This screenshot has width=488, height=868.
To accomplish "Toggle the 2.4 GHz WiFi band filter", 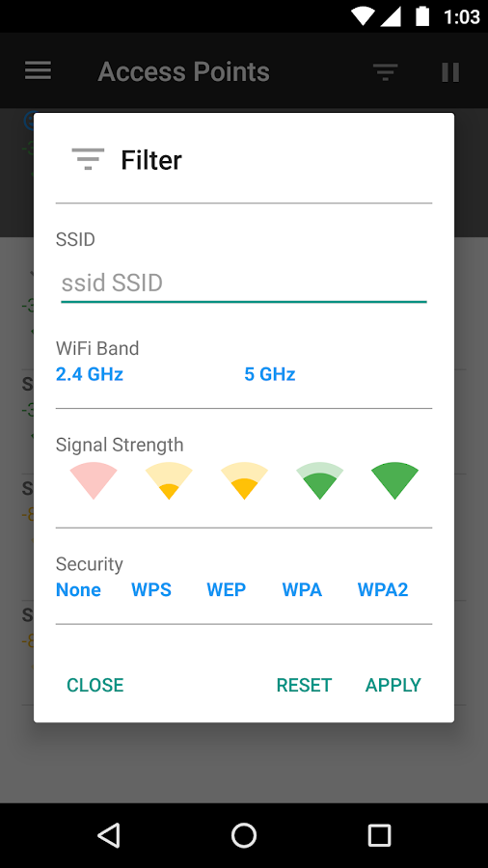I will click(x=90, y=375).
